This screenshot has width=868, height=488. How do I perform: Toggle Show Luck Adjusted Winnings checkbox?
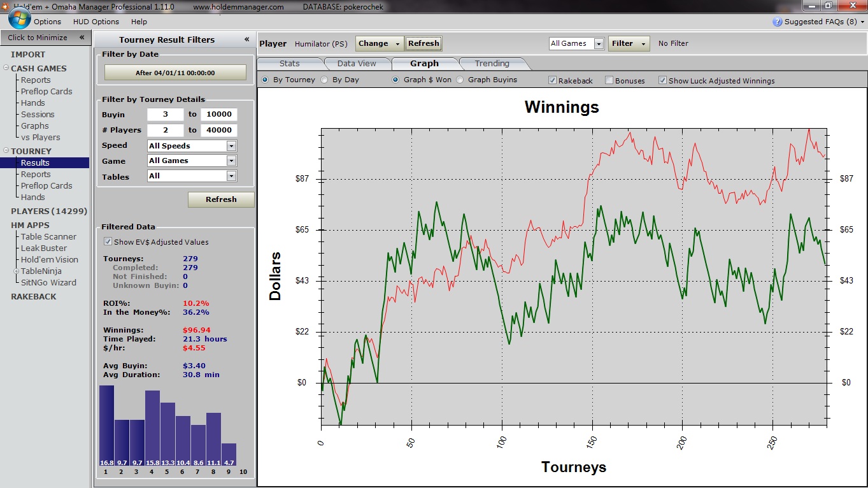(662, 80)
